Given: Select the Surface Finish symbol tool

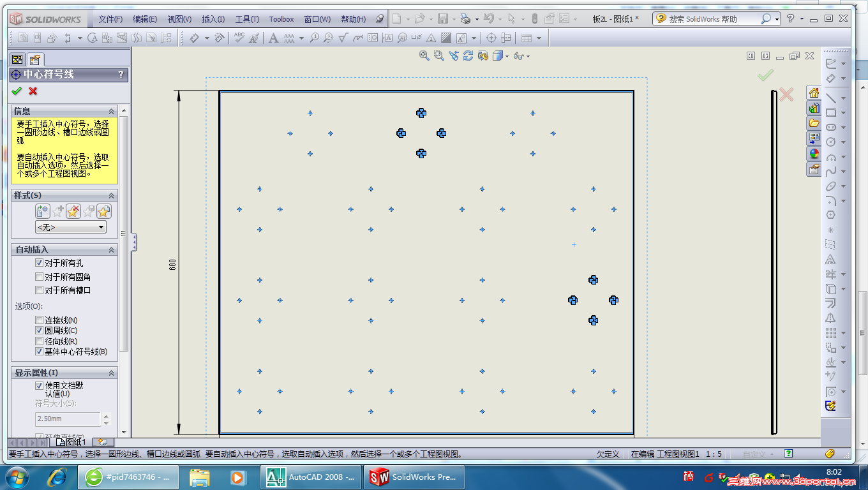Looking at the screenshot, I should [x=343, y=38].
